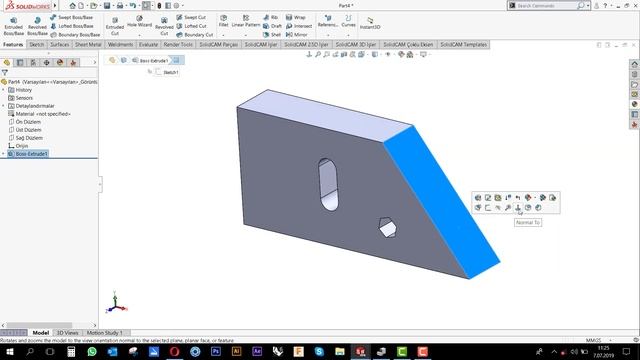Expand the Boss-Extrude1 tree node
The image size is (640, 360).
3,154
